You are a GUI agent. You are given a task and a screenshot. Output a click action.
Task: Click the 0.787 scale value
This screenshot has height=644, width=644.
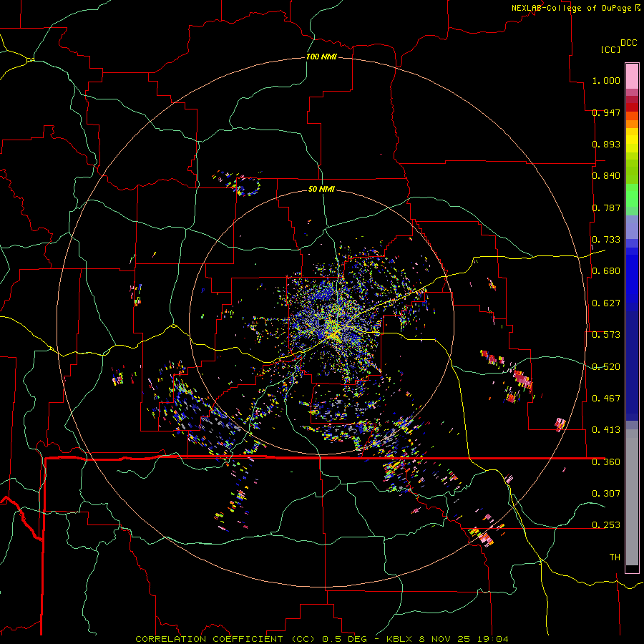(606, 208)
